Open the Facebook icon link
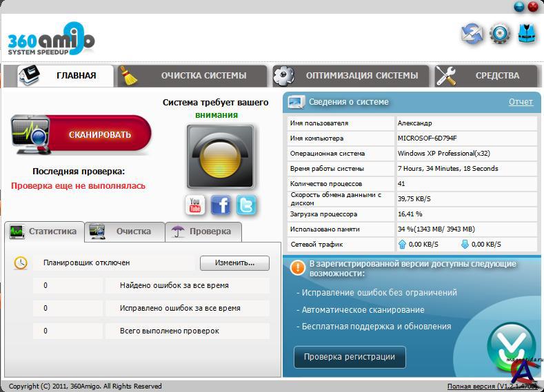The width and height of the screenshot is (544, 392). [x=221, y=205]
